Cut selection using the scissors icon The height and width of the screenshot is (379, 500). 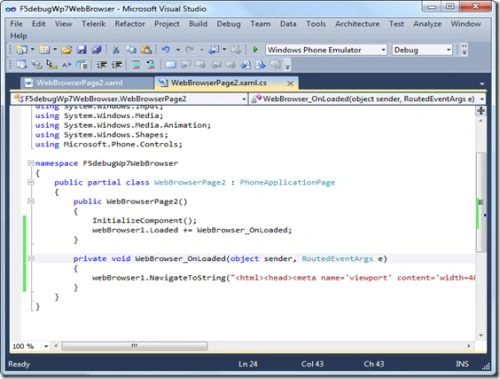(116, 50)
